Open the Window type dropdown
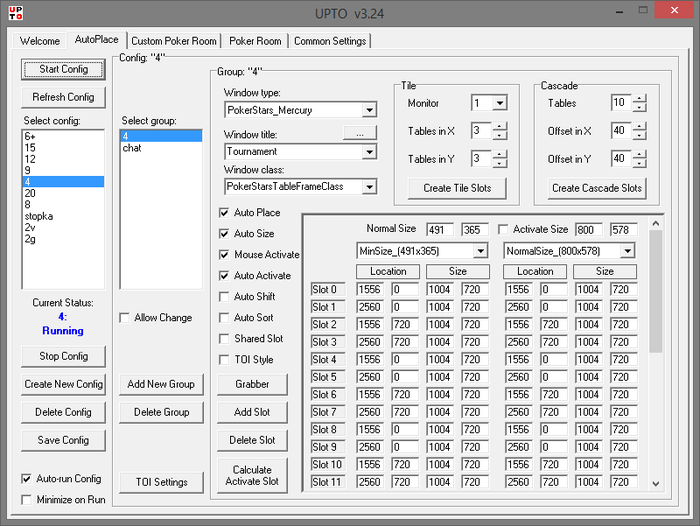This screenshot has width=700, height=526. tap(369, 110)
